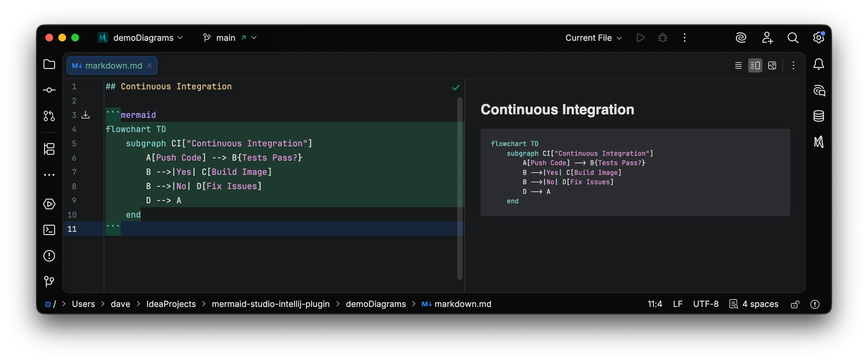Open the AI Assistant chat panel
The image size is (868, 362).
coord(819,90)
